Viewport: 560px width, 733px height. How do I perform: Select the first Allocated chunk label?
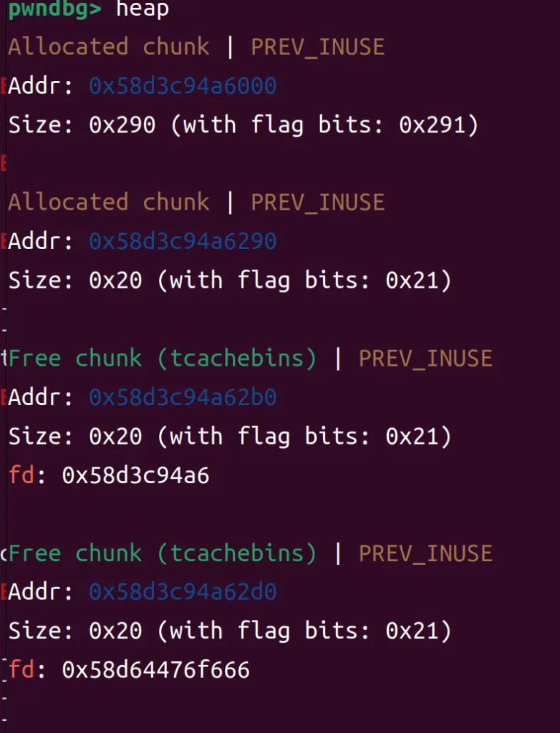[109, 47]
